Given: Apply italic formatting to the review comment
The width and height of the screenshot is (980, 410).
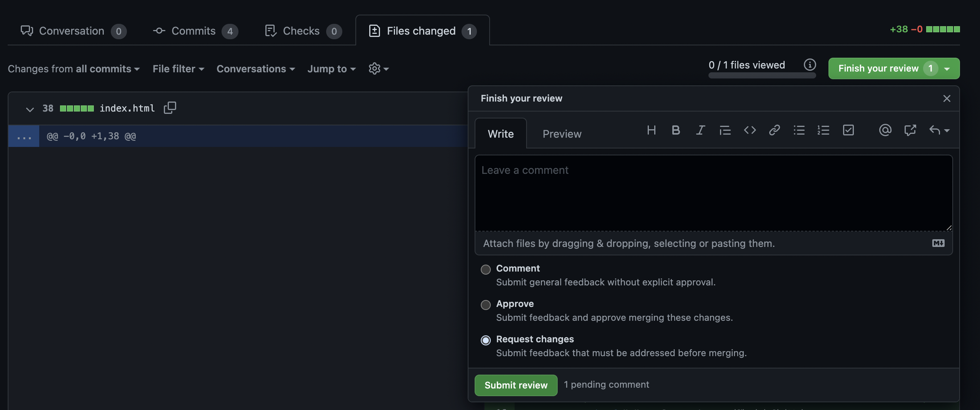Looking at the screenshot, I should (700, 130).
